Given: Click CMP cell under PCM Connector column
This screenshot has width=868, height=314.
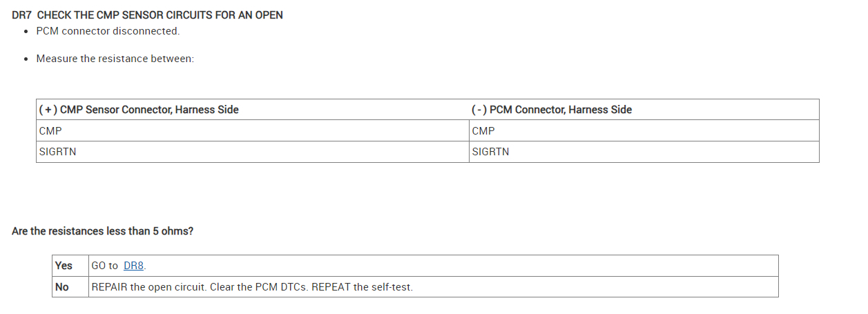Looking at the screenshot, I should (x=483, y=131).
